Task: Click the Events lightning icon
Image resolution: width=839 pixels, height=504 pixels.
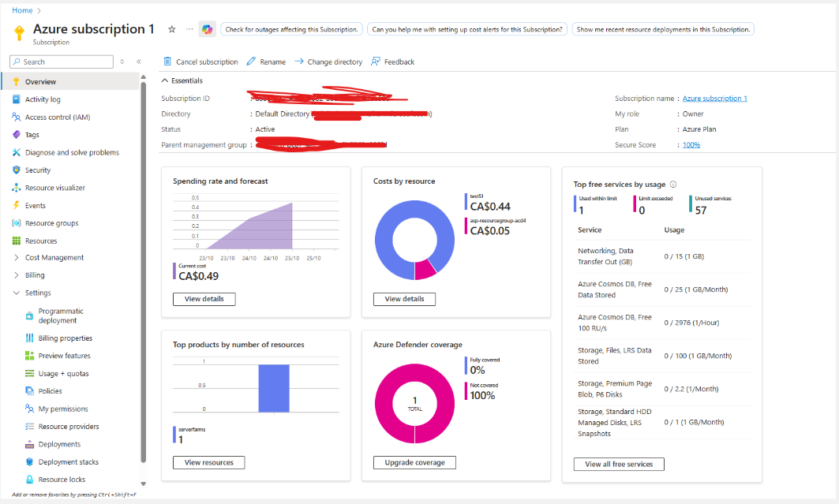Action: tap(17, 205)
